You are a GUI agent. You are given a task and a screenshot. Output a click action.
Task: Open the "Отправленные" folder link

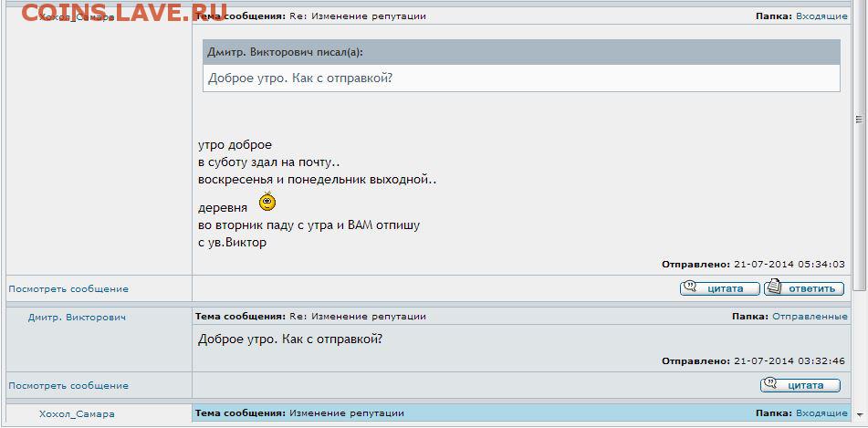810,317
